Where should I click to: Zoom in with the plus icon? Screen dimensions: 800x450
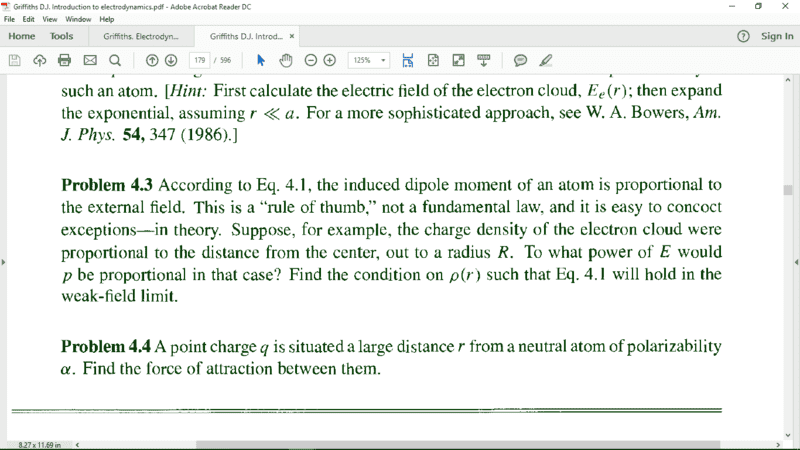330,60
